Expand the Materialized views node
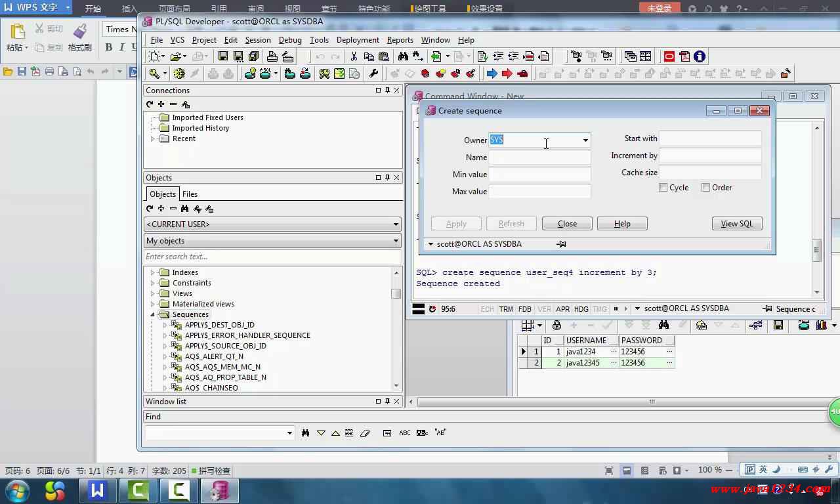The height and width of the screenshot is (504, 840). coord(153,304)
